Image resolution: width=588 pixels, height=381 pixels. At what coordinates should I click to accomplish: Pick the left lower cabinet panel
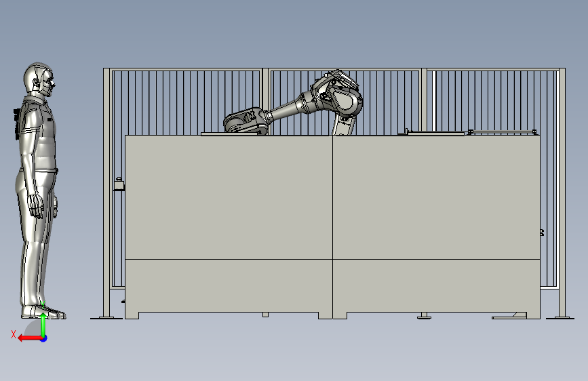tap(229, 289)
